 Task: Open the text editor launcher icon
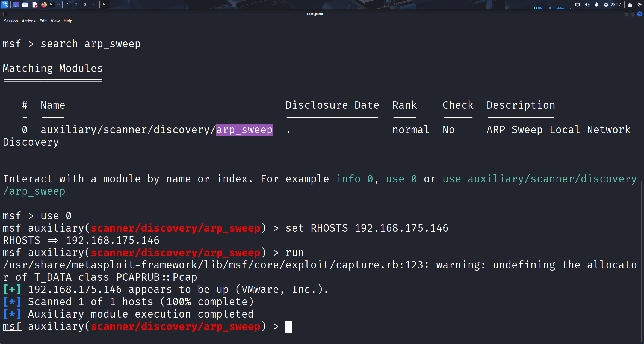(35, 4)
